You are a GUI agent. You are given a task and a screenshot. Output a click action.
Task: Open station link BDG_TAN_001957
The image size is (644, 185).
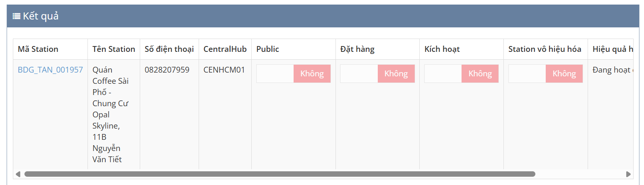coord(50,70)
